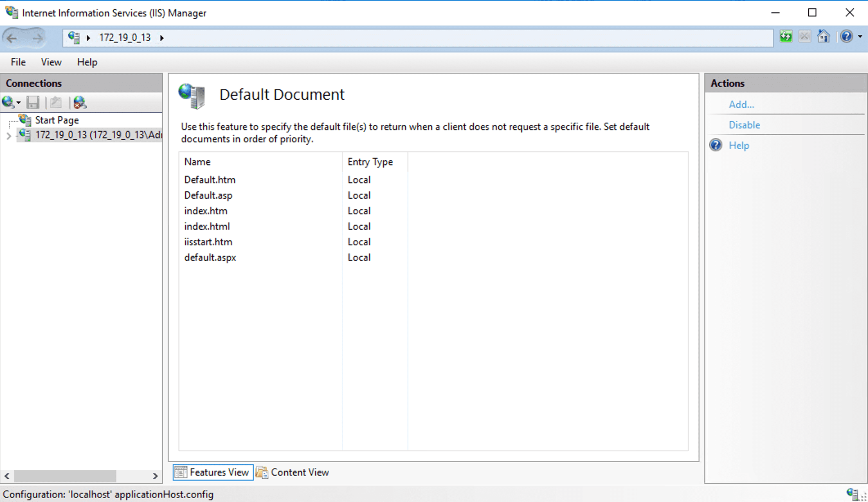Select the iisstart.htm document entry

[x=208, y=242]
